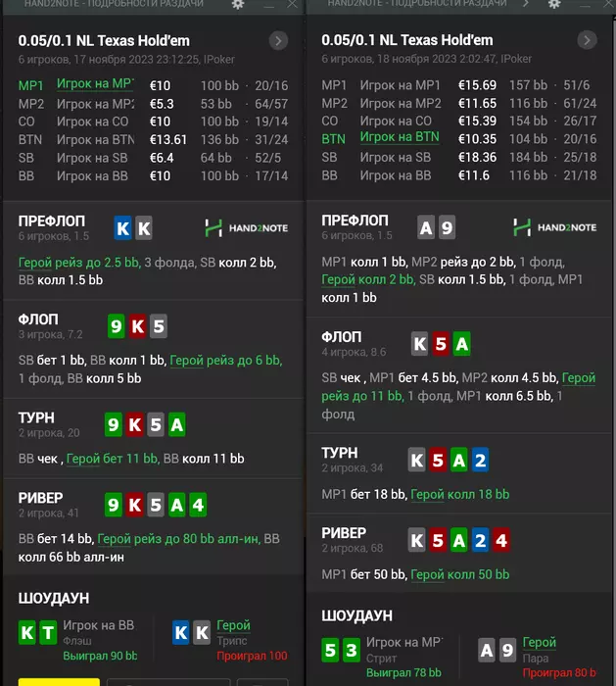Click 'Герой' link next to the Пара showdown result
Image resolution: width=616 pixels, height=686 pixels.
pos(539,642)
